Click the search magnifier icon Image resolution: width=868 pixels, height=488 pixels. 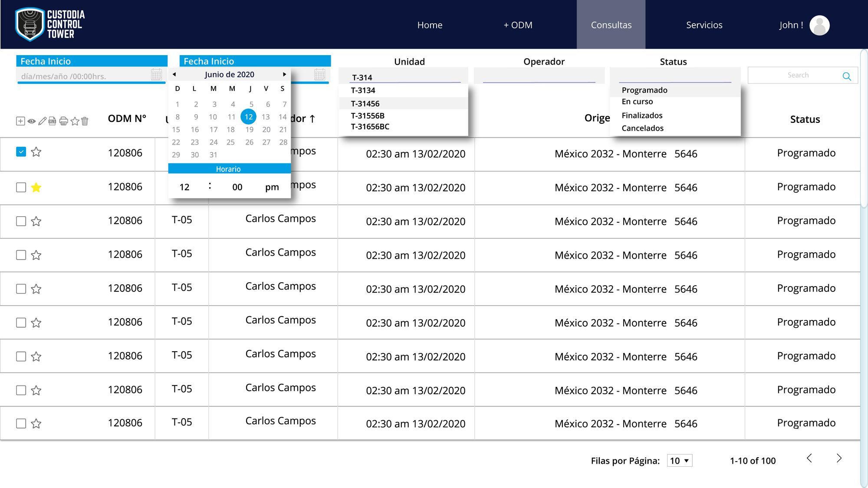point(846,76)
